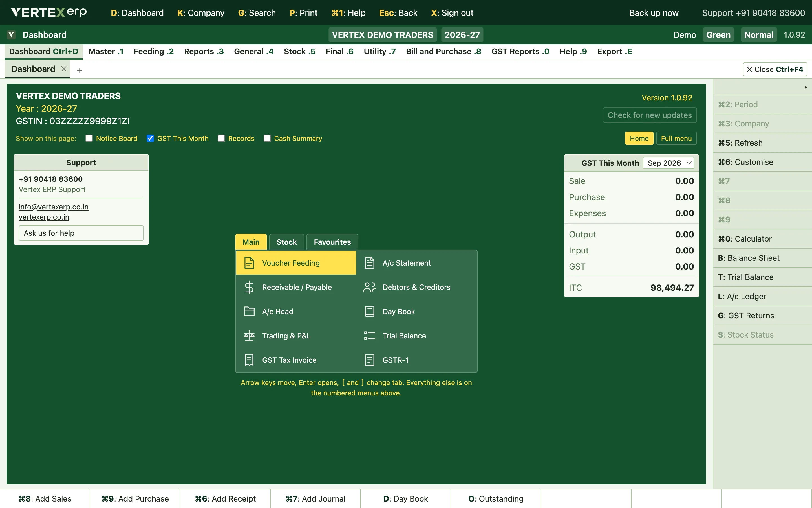The image size is (812, 508).
Task: Click the GSTR-1 form icon
Action: click(x=369, y=360)
